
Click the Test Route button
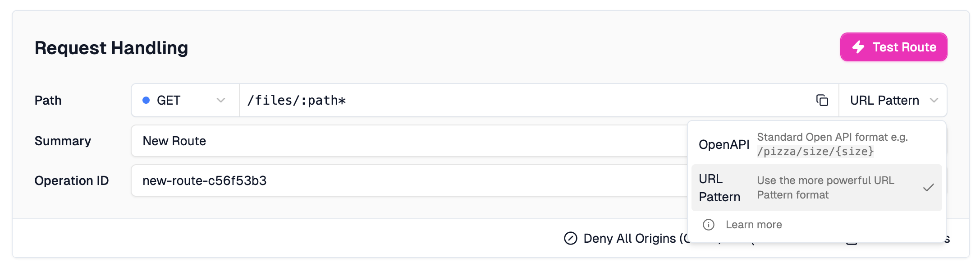893,47
